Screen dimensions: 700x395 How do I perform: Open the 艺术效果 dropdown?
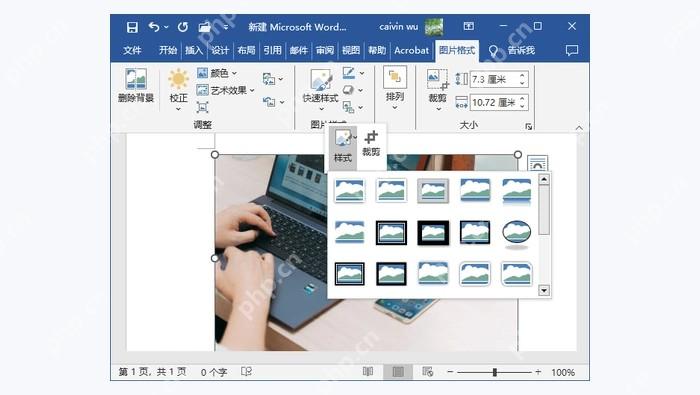[x=225, y=90]
